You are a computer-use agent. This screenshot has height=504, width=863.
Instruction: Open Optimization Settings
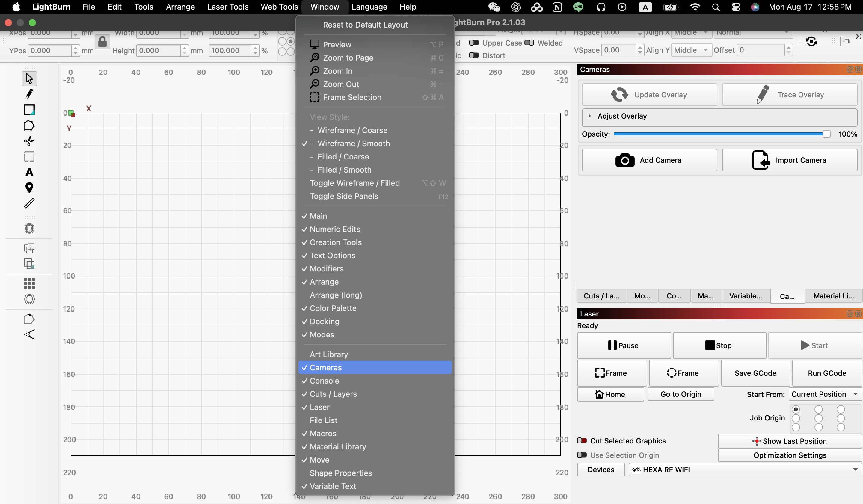tap(790, 455)
